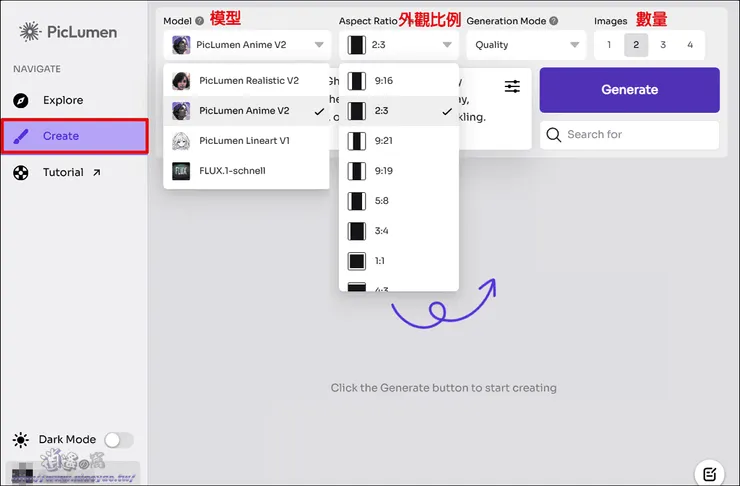The image size is (740, 486).
Task: Open the Create page
Action: tap(75, 136)
